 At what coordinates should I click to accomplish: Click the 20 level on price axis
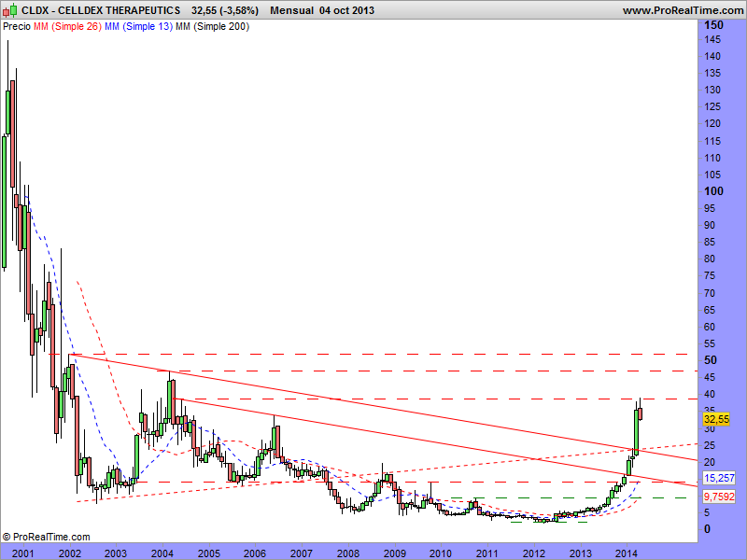click(x=710, y=462)
